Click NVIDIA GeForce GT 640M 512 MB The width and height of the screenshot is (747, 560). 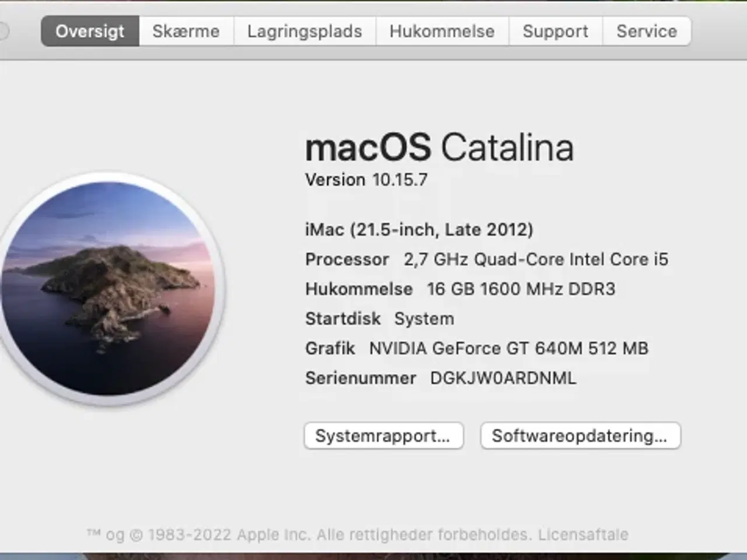509,348
